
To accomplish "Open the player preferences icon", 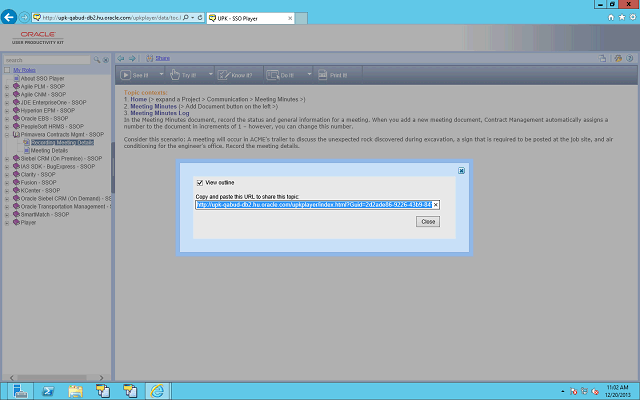I will tap(618, 58).
